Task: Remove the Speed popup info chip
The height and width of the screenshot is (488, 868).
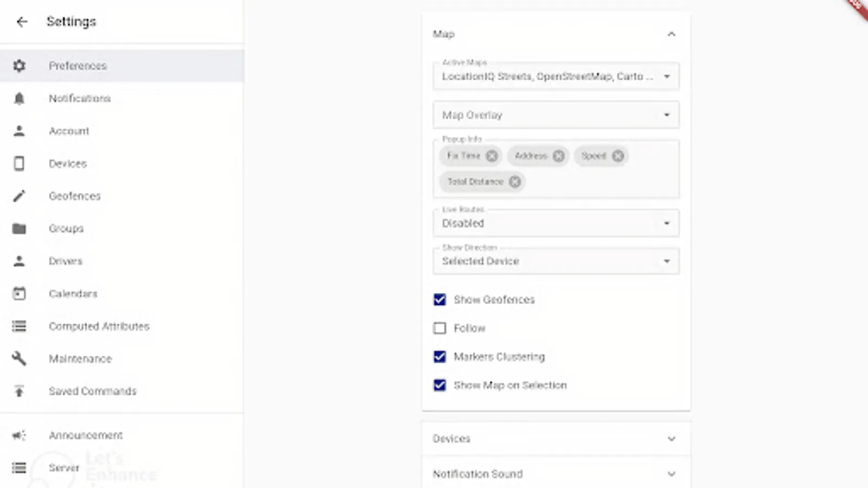Action: [617, 156]
